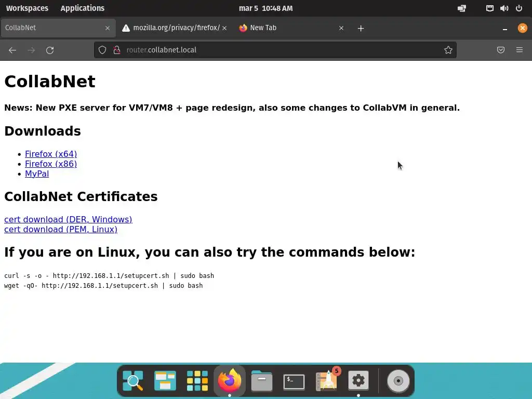Download the PEM Linux certificate
The width and height of the screenshot is (532, 399).
pos(61,229)
